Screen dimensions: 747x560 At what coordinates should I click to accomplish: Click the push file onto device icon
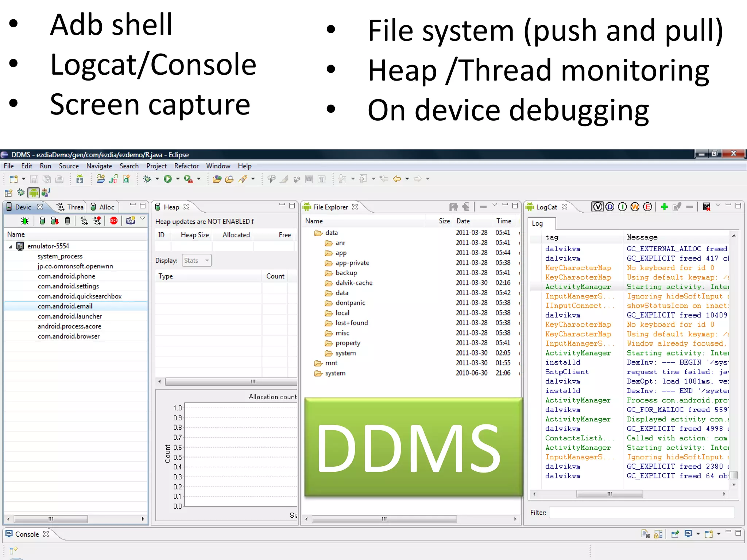[466, 207]
